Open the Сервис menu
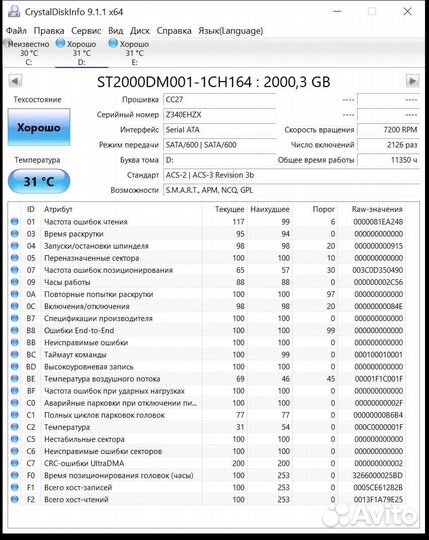 click(x=86, y=31)
